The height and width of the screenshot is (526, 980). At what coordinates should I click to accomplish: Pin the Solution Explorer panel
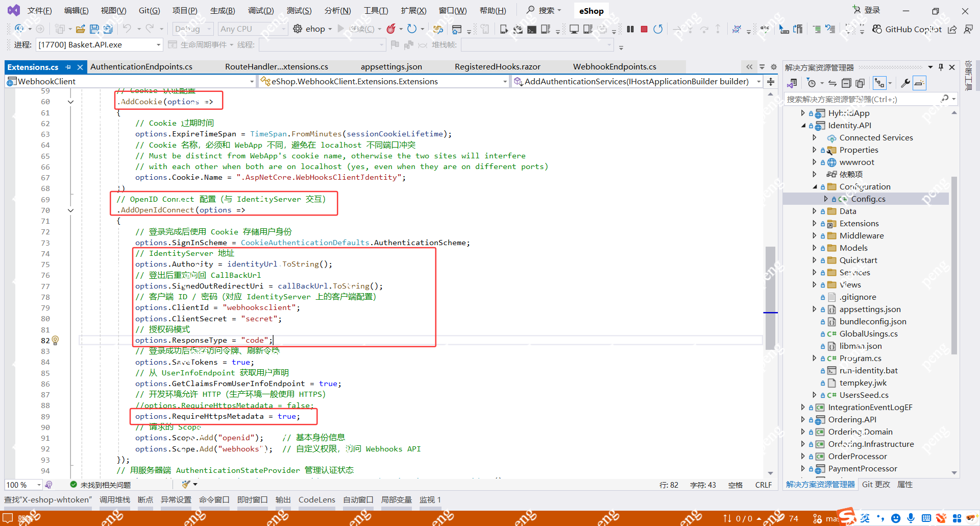(x=941, y=67)
